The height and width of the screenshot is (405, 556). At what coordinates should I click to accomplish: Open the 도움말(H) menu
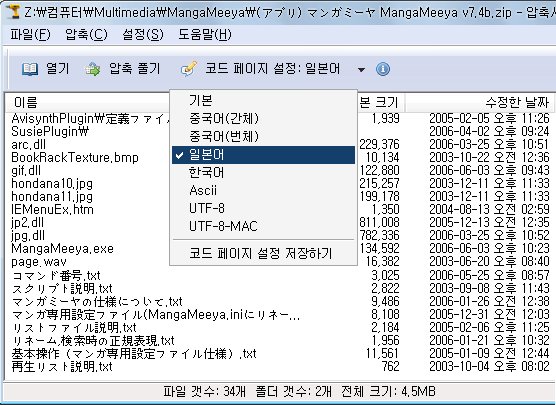pyautogui.click(x=205, y=35)
